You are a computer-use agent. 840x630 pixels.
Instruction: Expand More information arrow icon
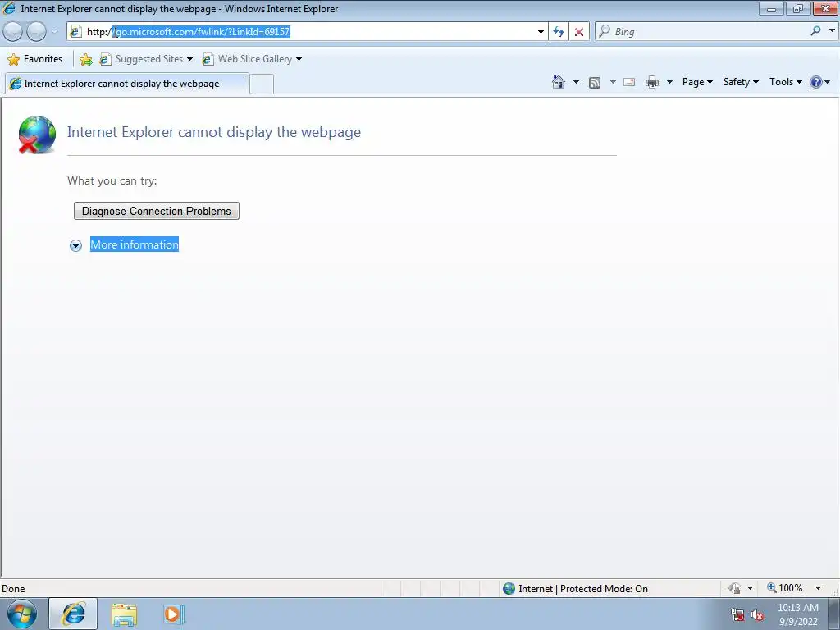[x=75, y=245]
